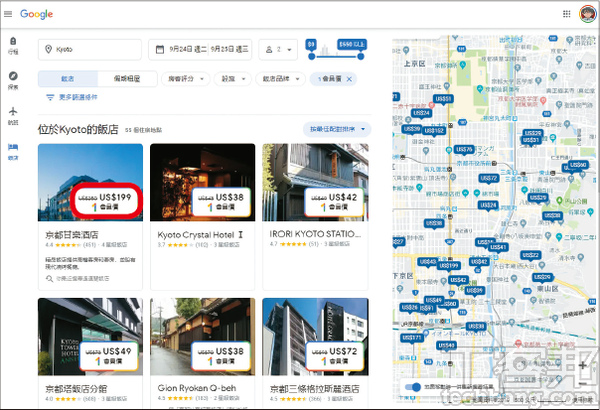This screenshot has width=600, height=410.
Task: Click the Gion Ryokan Q-beh photo thumbnail
Action: pyautogui.click(x=202, y=337)
